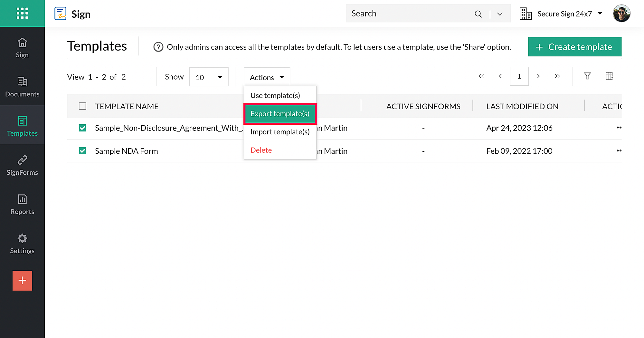This screenshot has width=644, height=338.
Task: Open the Reports section
Action: tap(22, 204)
